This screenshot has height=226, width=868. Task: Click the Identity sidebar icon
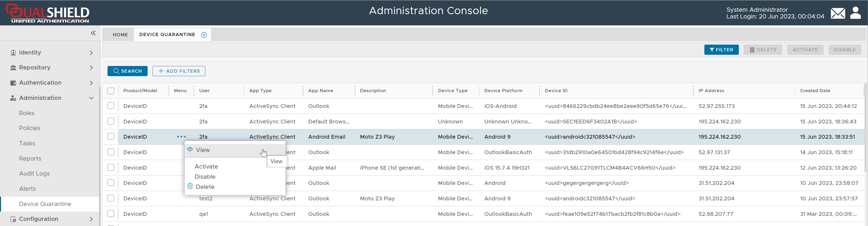[x=13, y=53]
